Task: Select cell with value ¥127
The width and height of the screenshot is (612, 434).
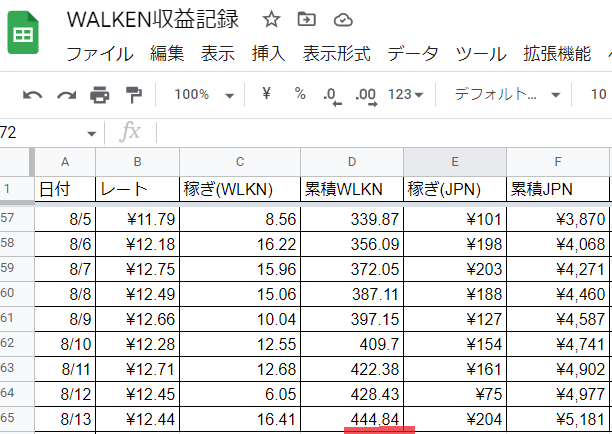Action: 455,319
